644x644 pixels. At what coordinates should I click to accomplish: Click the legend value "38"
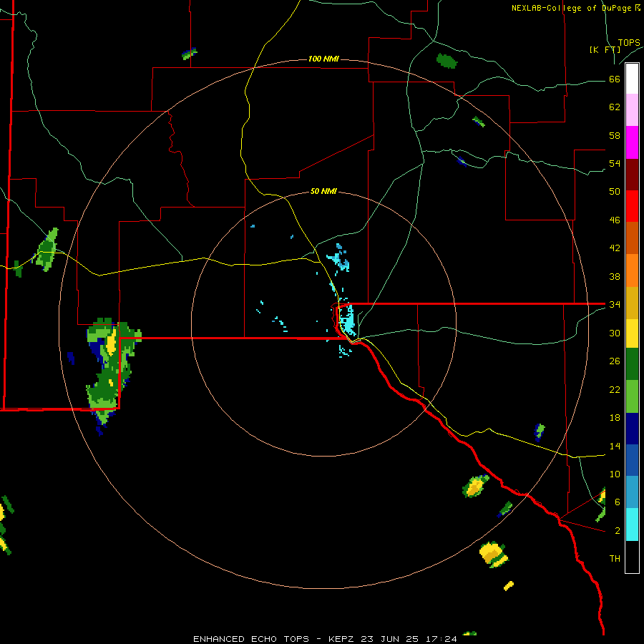[x=615, y=276]
